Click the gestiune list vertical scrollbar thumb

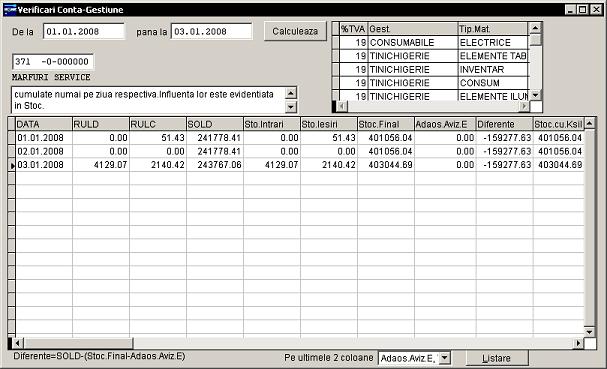click(x=535, y=40)
